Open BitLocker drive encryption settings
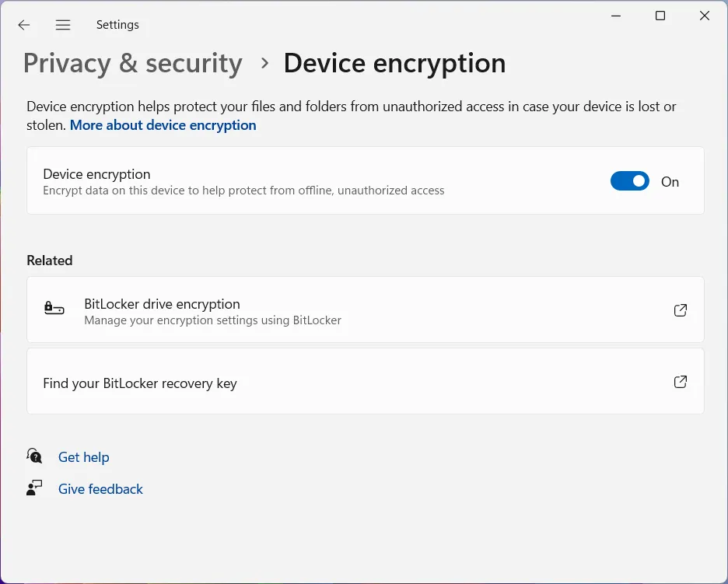 [162, 304]
